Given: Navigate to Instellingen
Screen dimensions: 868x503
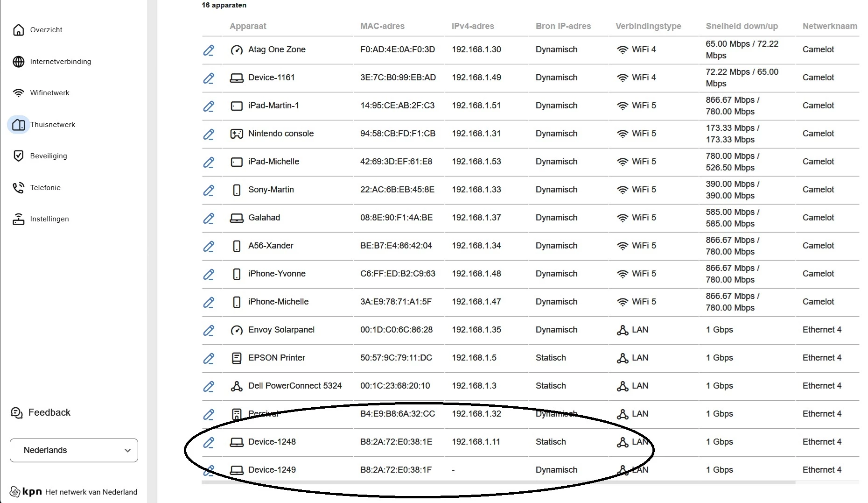Looking at the screenshot, I should coord(49,219).
